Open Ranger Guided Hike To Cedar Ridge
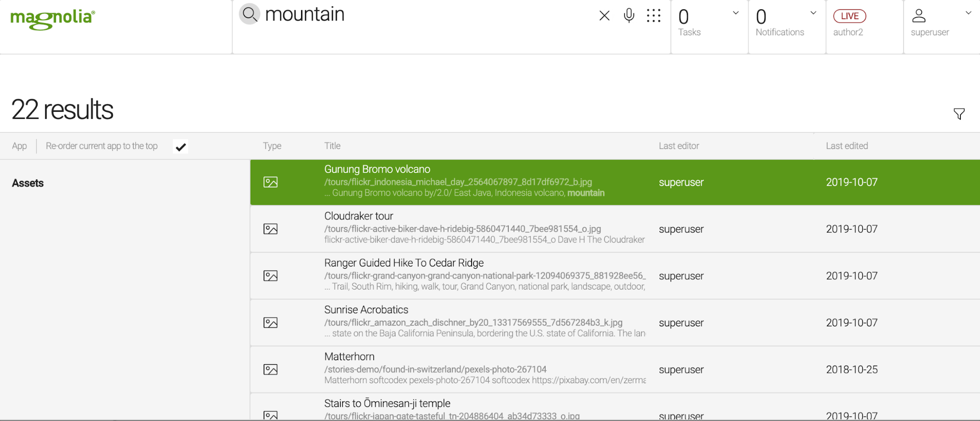The image size is (980, 421). point(403,263)
